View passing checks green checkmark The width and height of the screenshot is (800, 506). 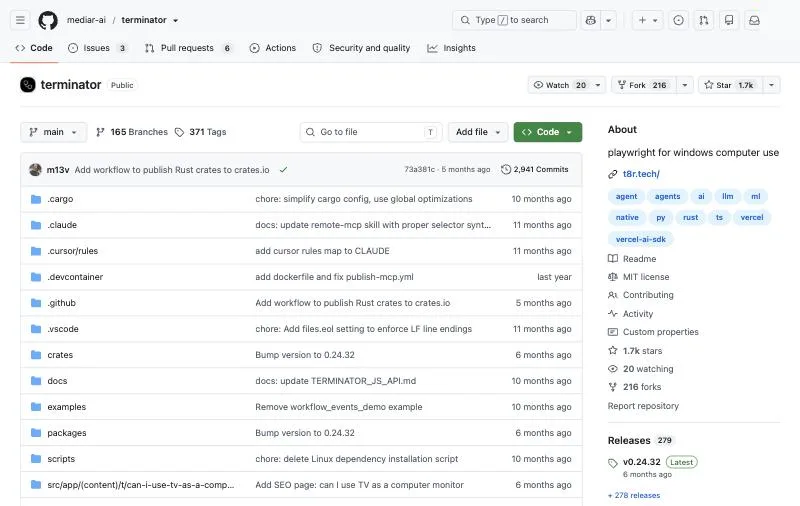click(x=283, y=169)
